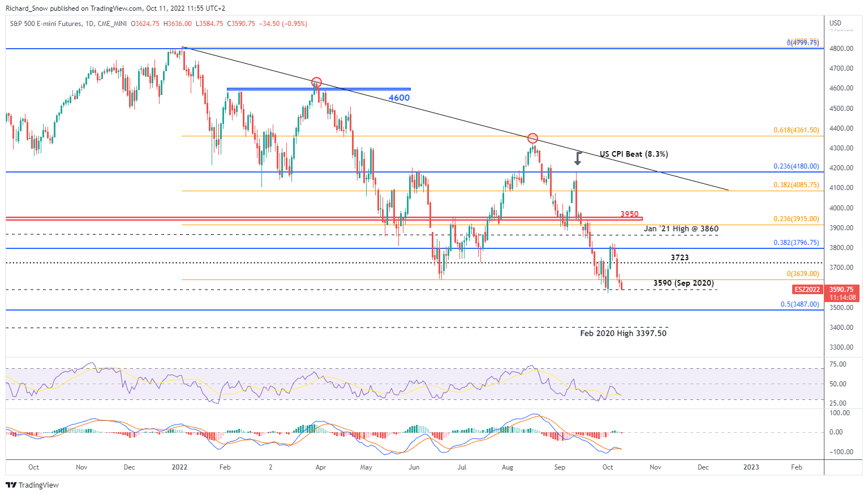Screen dimensions: 868x495
Task: Select the red circle on the 0.618 Fibonacci line
Action: [x=532, y=138]
